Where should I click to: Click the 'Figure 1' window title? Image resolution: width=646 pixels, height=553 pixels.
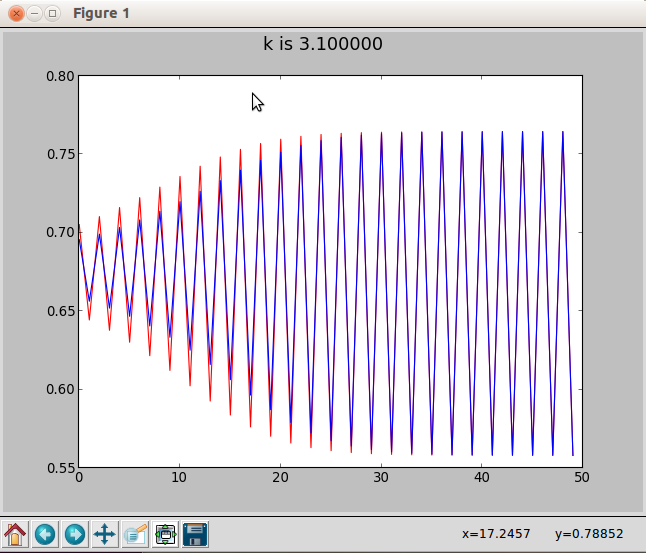pos(101,13)
